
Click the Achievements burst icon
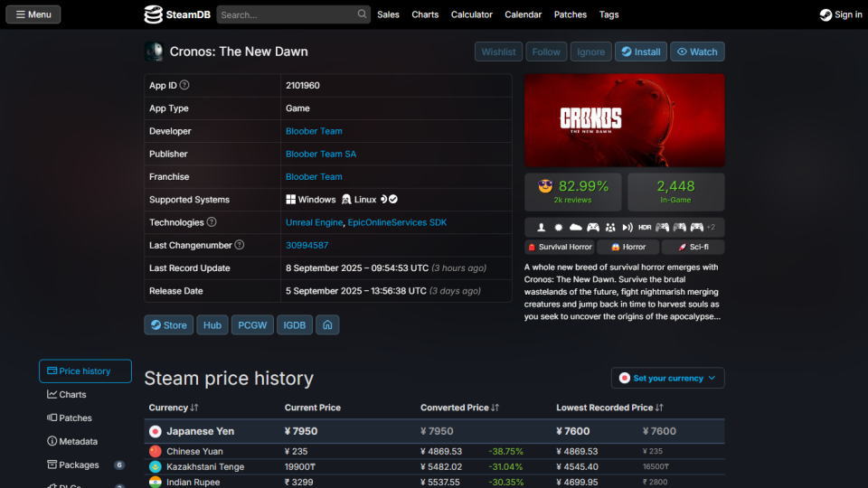coord(558,227)
